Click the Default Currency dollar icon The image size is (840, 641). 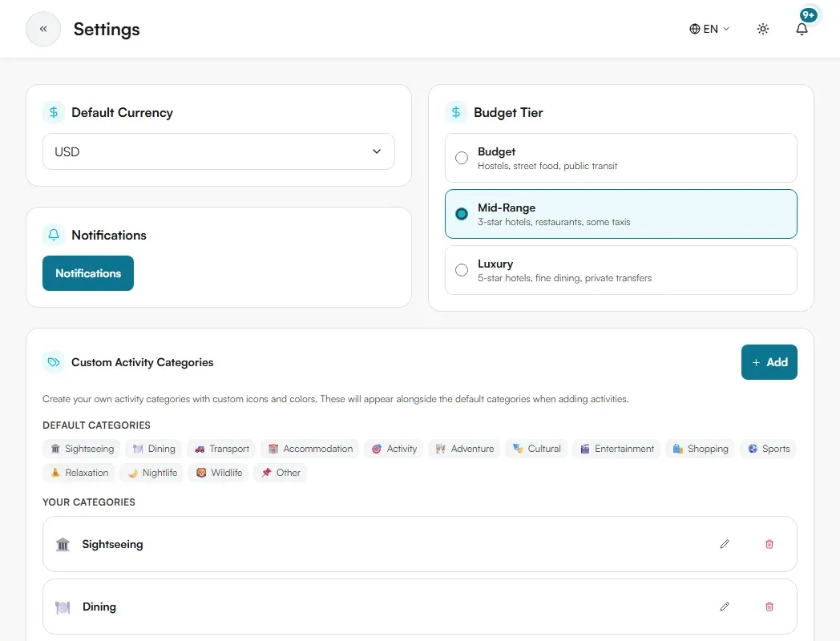coord(54,112)
